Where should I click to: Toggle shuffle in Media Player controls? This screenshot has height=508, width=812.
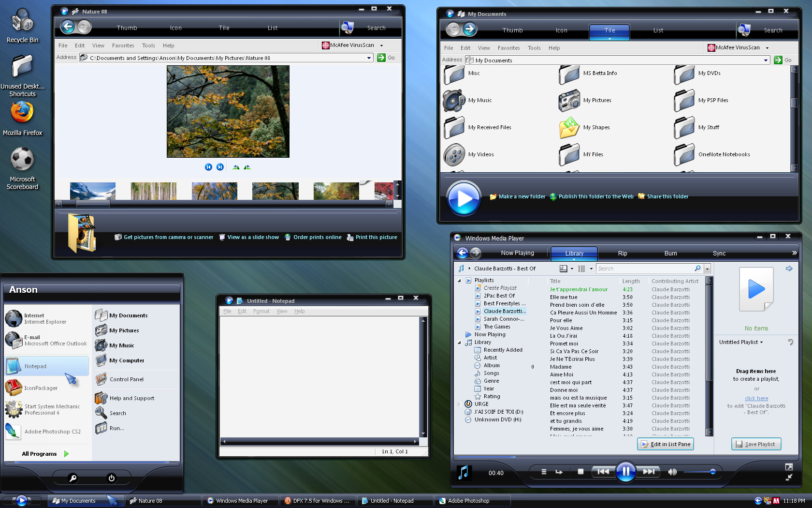point(544,472)
